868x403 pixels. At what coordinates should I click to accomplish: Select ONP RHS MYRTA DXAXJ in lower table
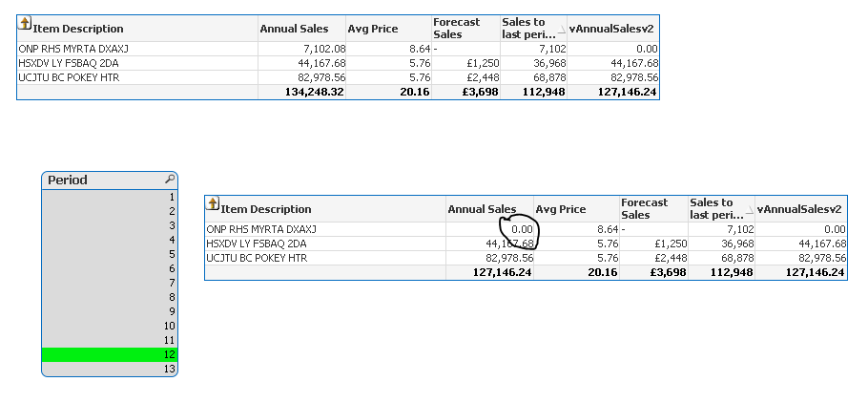tap(261, 229)
